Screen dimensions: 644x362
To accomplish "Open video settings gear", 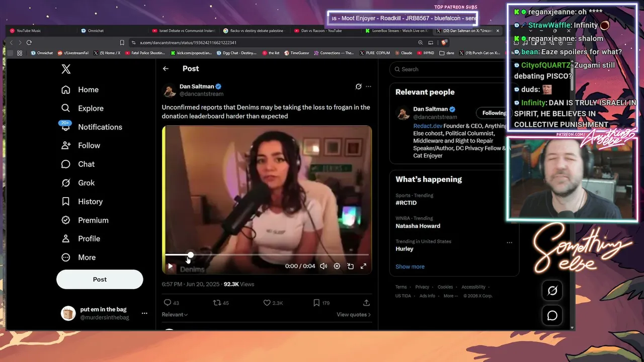I will (x=337, y=266).
